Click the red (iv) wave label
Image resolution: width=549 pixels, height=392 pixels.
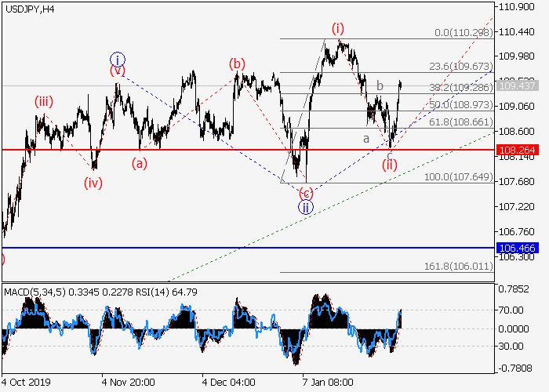point(94,183)
